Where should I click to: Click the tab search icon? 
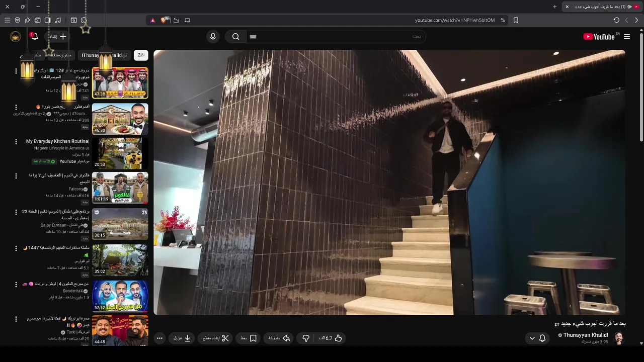(x=73, y=20)
